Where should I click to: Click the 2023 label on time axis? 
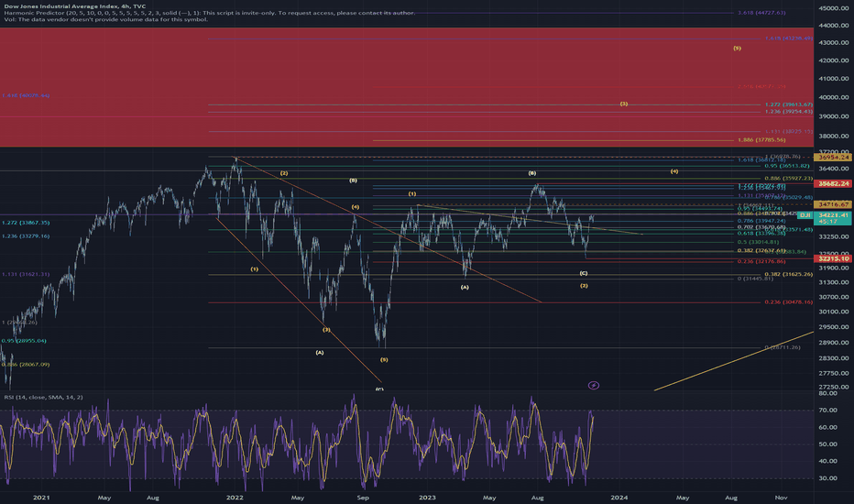[x=427, y=498]
